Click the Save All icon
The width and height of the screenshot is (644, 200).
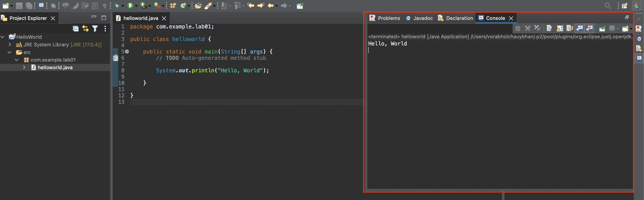tap(29, 6)
